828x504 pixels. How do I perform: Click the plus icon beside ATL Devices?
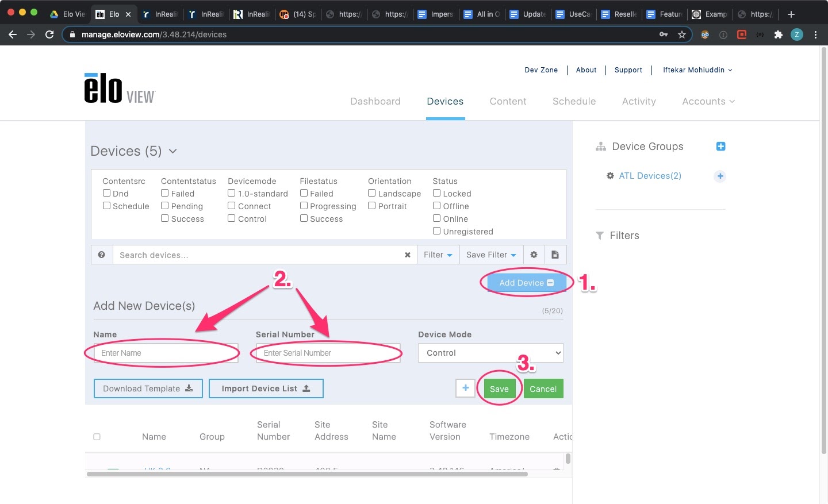point(720,176)
